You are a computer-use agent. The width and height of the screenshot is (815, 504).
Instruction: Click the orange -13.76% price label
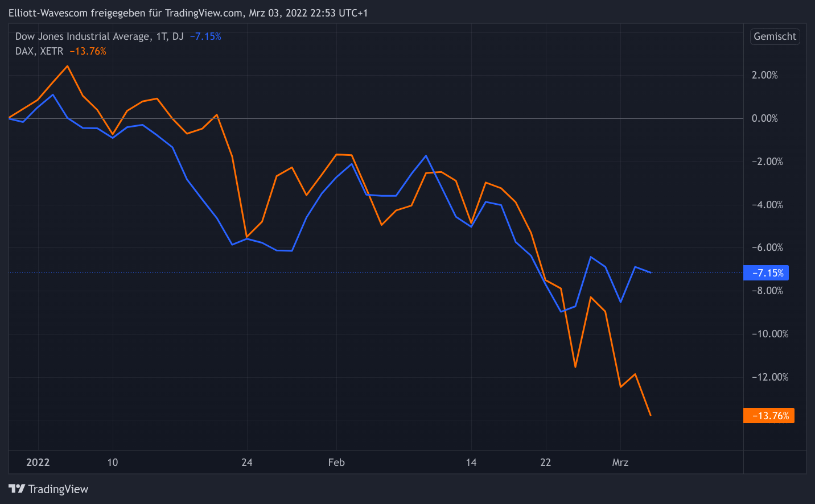click(x=769, y=416)
